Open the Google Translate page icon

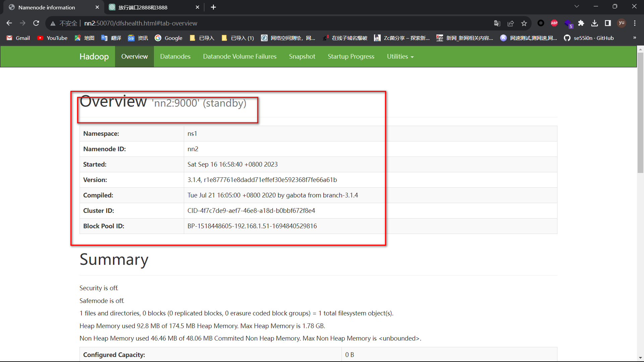click(497, 23)
